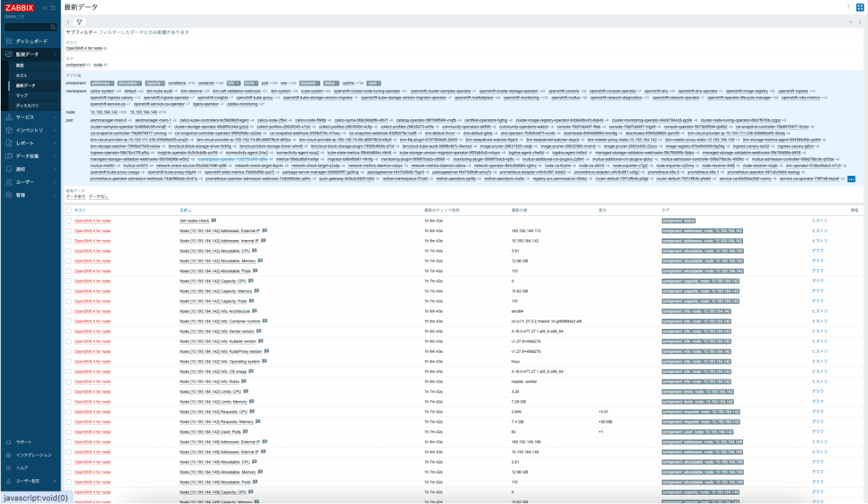
Task: Click the subfilter host 'OpenShift 4 for node'
Action: (84, 48)
